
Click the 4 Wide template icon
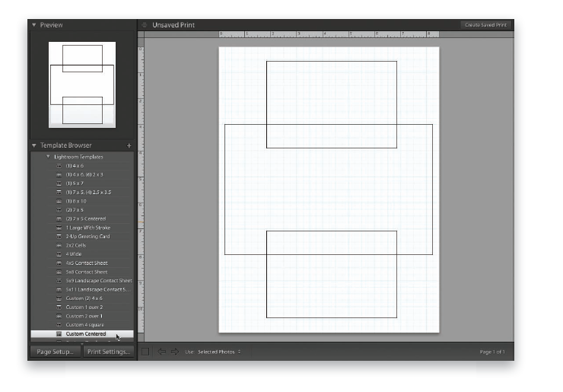pos(59,254)
